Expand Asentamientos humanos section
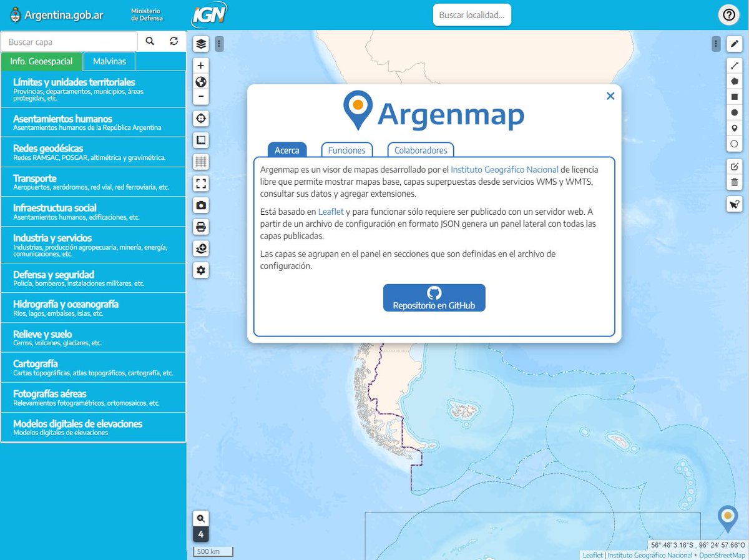This screenshot has width=749, height=560. [x=93, y=122]
